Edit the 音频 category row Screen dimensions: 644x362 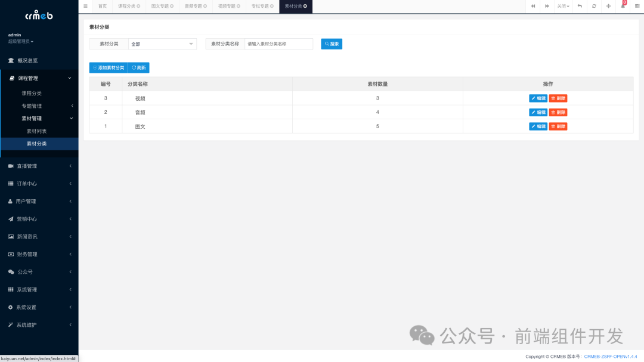point(538,112)
